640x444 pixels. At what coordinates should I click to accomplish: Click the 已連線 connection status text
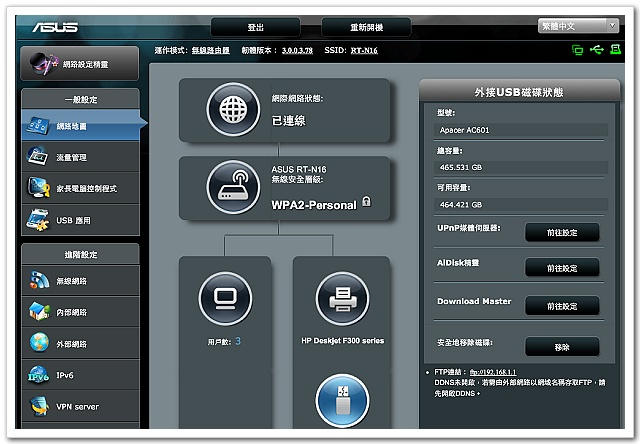point(289,121)
